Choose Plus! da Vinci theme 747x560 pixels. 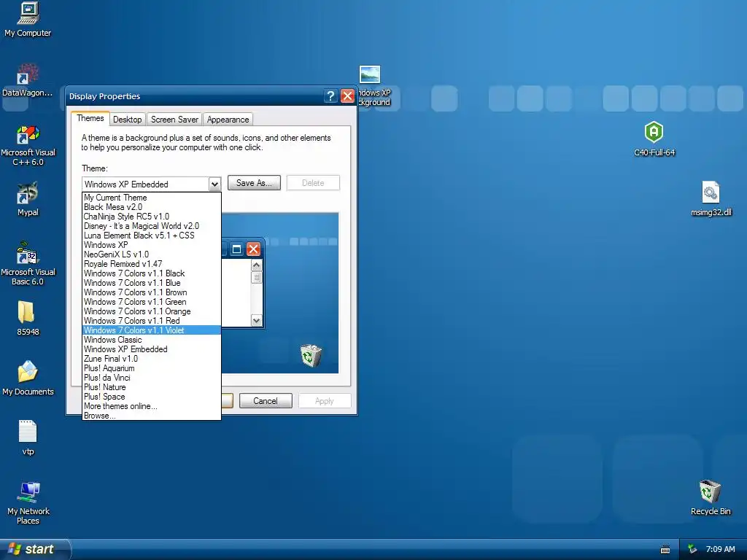[152, 378]
